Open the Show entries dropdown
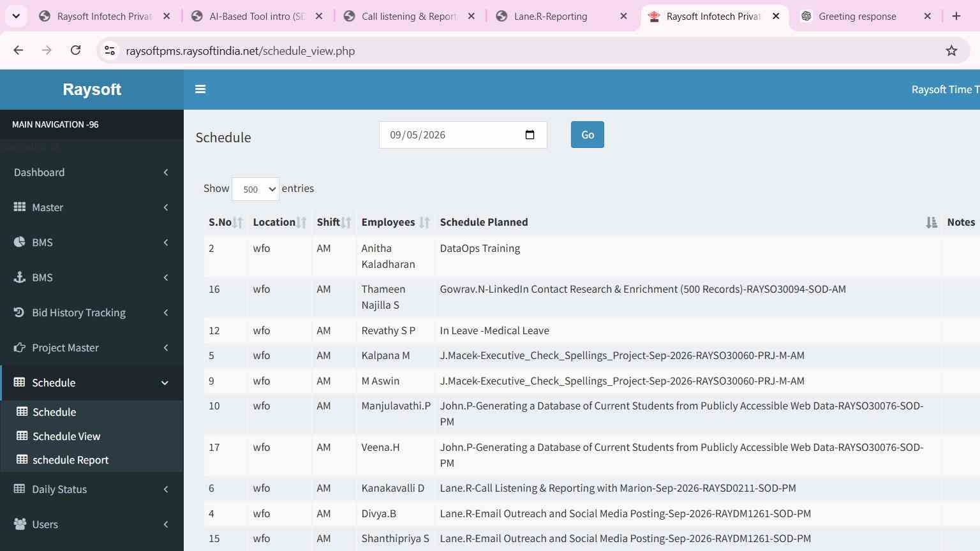The width and height of the screenshot is (980, 551). pos(255,189)
